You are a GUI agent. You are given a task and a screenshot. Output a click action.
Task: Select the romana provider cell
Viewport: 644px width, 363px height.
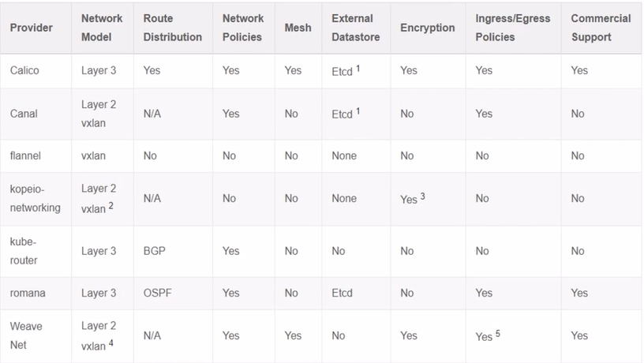tap(28, 294)
